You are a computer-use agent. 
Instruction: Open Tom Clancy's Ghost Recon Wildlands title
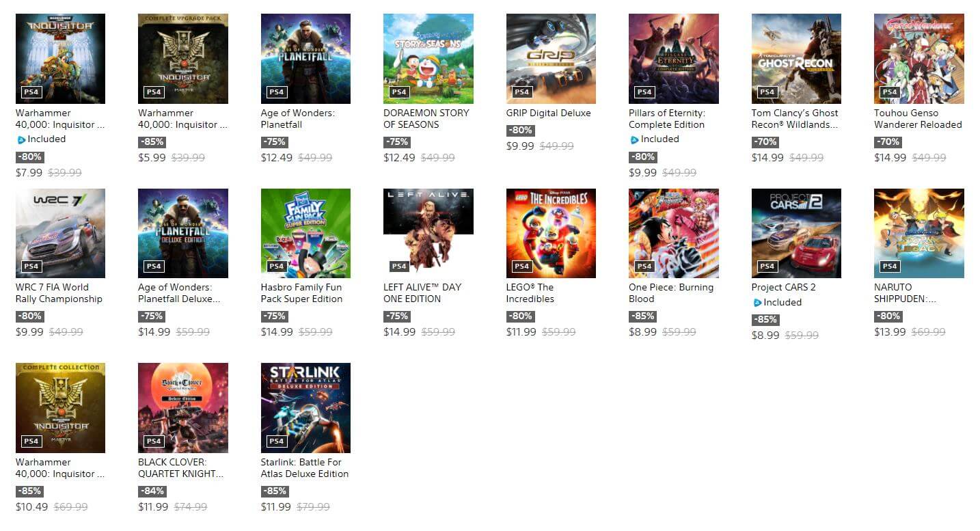[795, 119]
